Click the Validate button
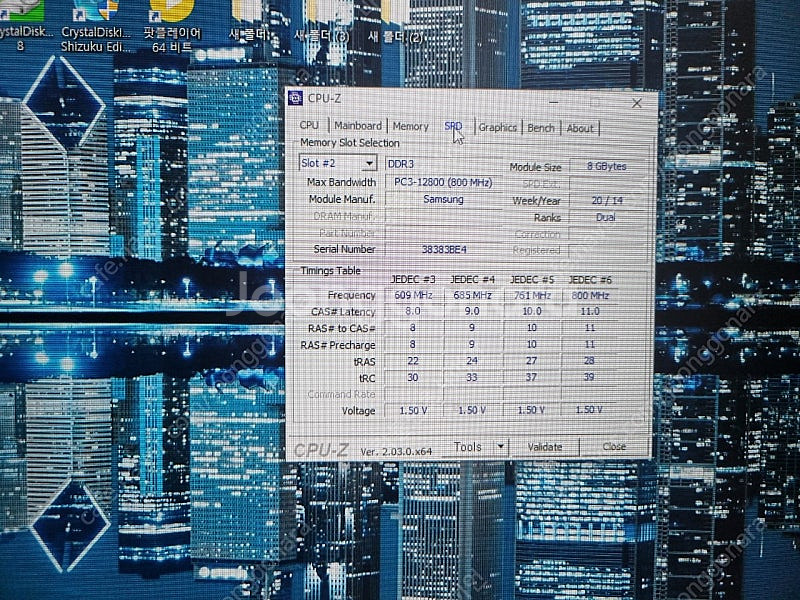 click(545, 447)
